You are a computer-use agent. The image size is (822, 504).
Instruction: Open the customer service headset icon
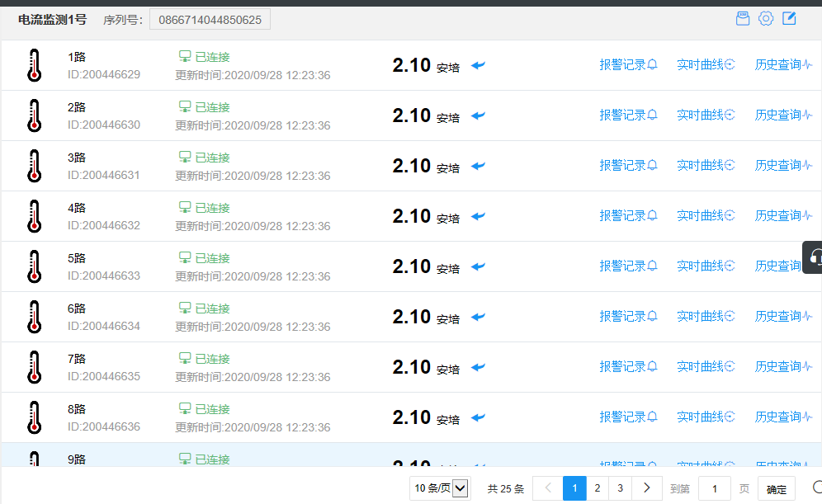[814, 257]
